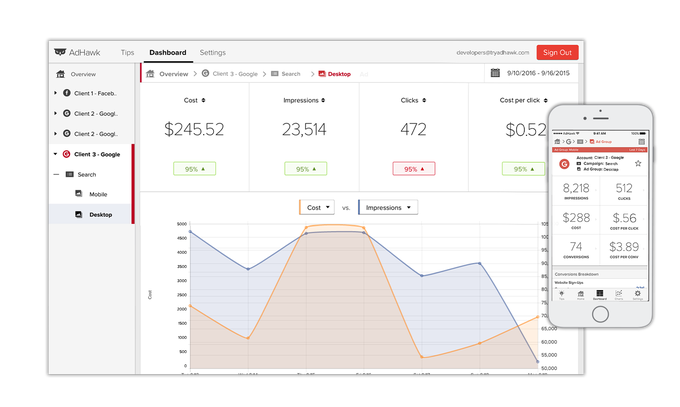Image resolution: width=680 pixels, height=407 pixels.
Task: Tap the calendar icon on the phone header
Action: [641, 142]
